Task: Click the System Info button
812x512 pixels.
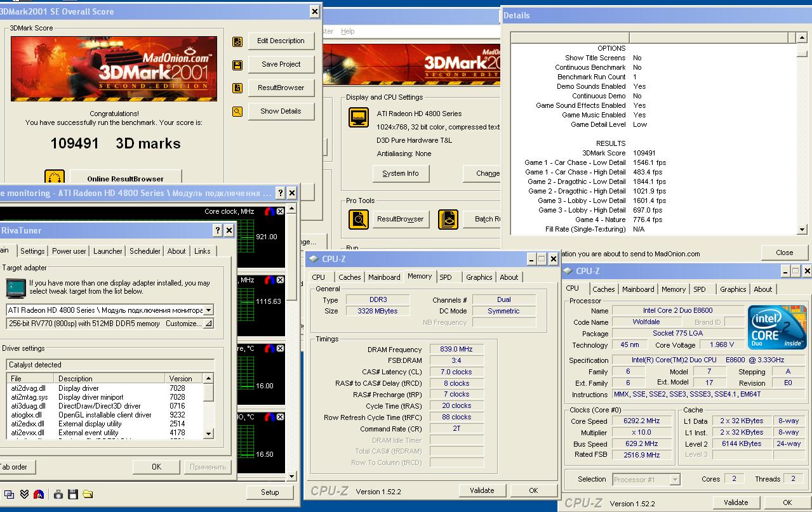Action: (401, 173)
